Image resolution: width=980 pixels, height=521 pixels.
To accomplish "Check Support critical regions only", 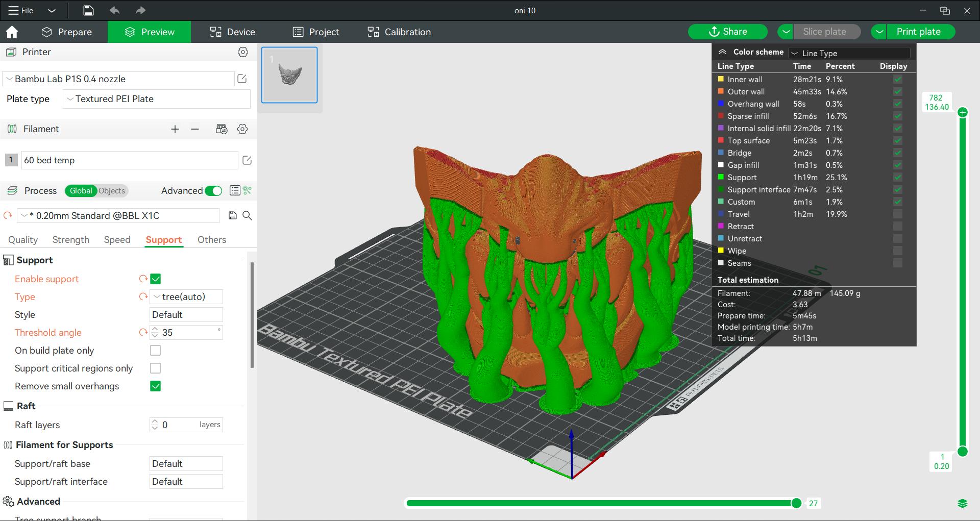I will (x=156, y=368).
